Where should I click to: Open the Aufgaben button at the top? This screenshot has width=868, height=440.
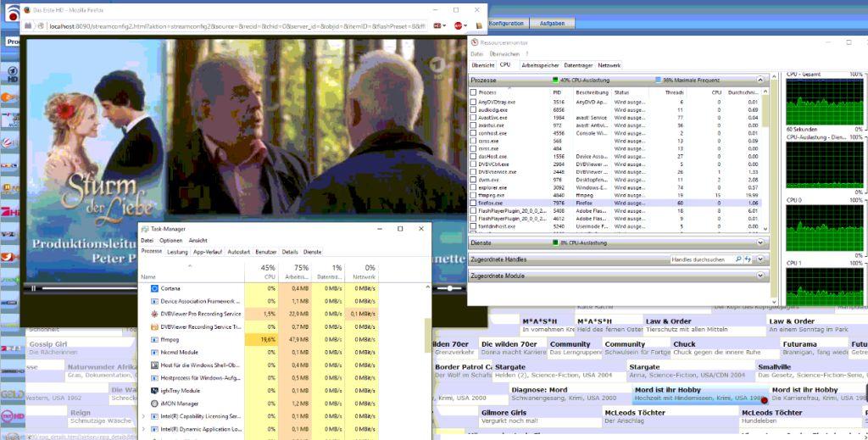point(552,23)
